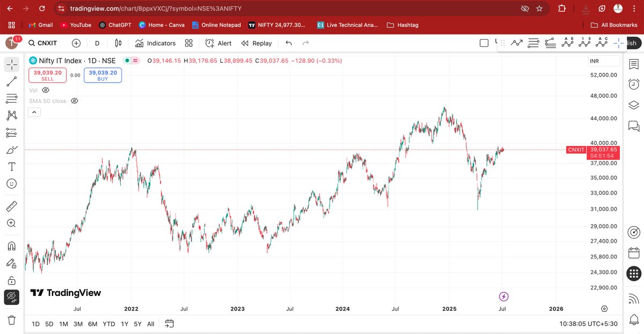Activate the zoom in tool
The width and height of the screenshot is (644, 334).
pos(12,223)
